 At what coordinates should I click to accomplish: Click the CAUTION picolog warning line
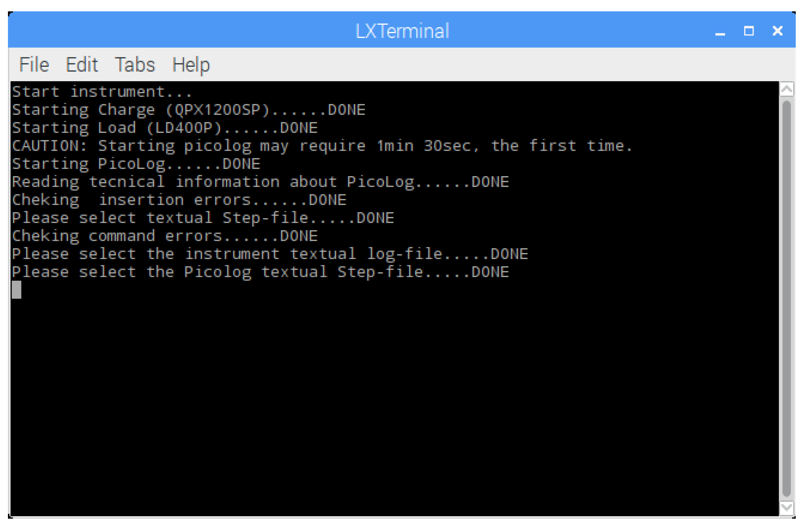click(x=322, y=146)
